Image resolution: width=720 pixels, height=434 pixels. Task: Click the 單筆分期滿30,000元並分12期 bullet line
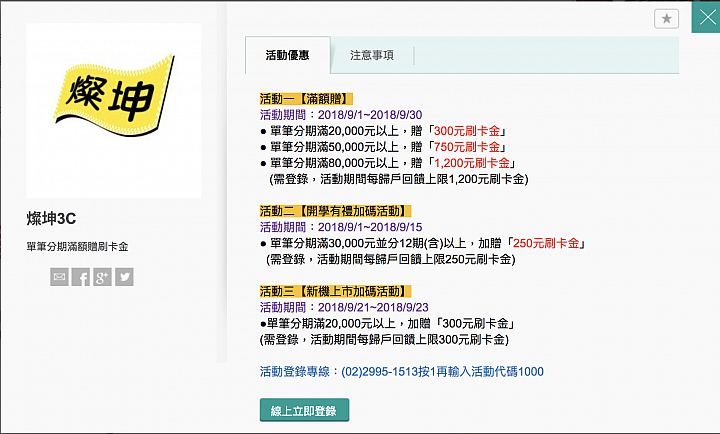coord(422,243)
